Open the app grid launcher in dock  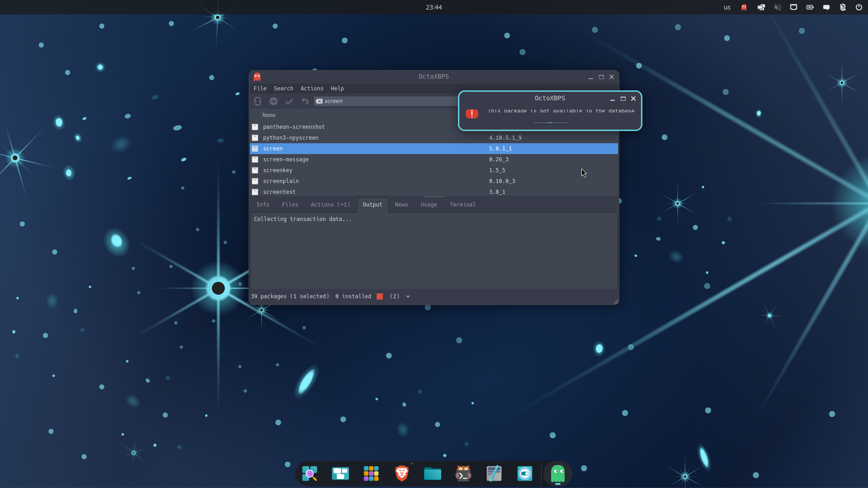pyautogui.click(x=371, y=473)
